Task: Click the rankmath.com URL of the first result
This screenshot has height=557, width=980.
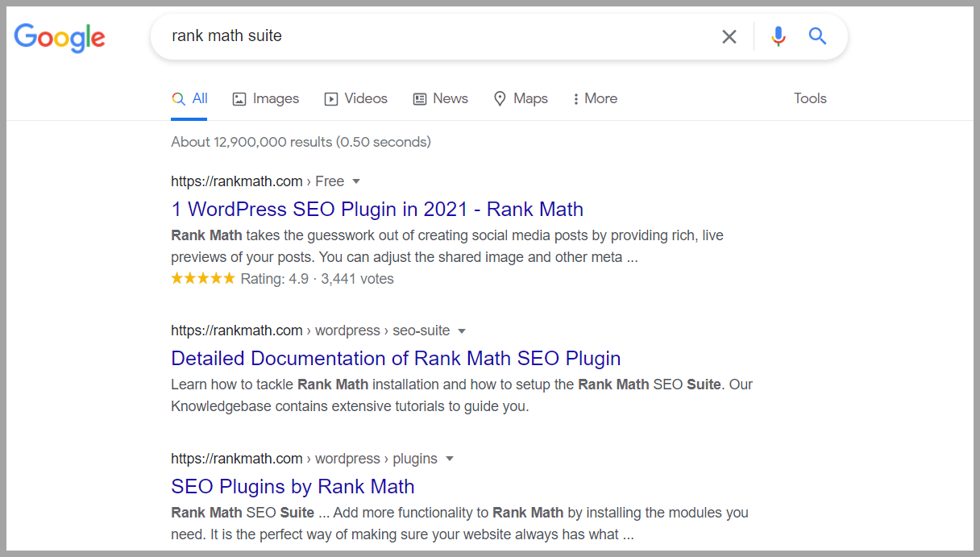Action: 236,181
